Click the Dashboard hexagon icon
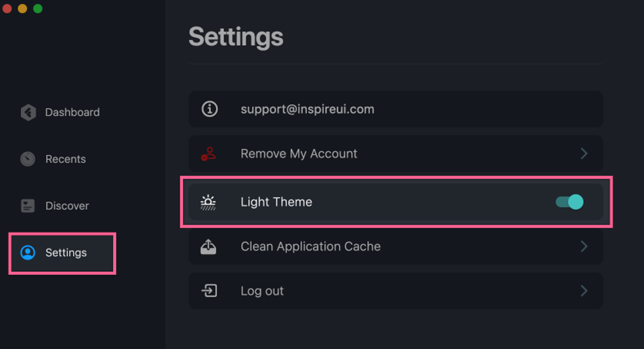The width and height of the screenshot is (644, 349). (28, 113)
